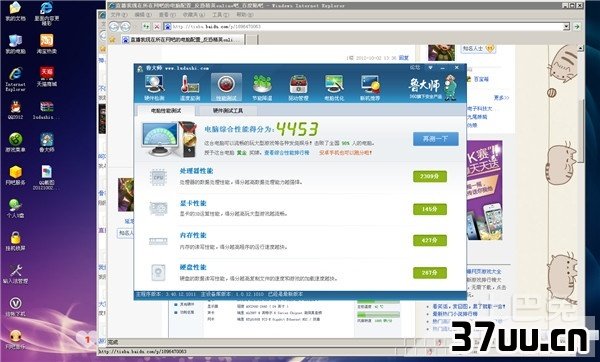Open 输入法管理 wrench desktop icon

coord(15,274)
